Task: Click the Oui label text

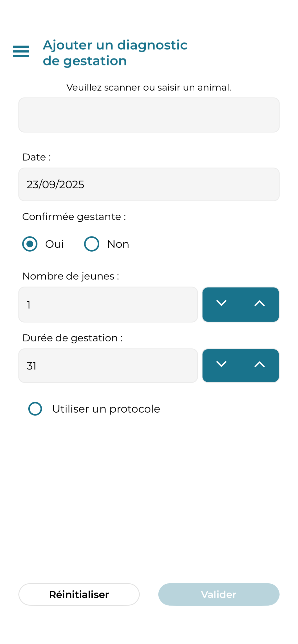Action: point(54,244)
